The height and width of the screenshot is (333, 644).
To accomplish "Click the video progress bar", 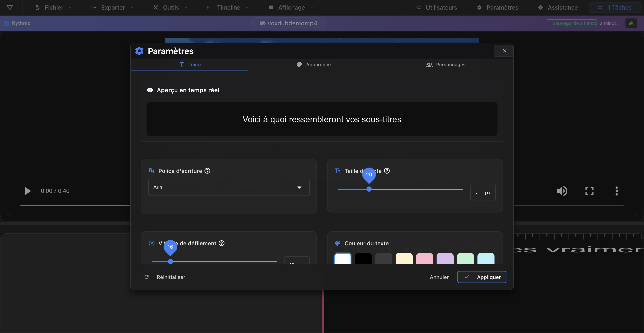I will click(x=322, y=205).
